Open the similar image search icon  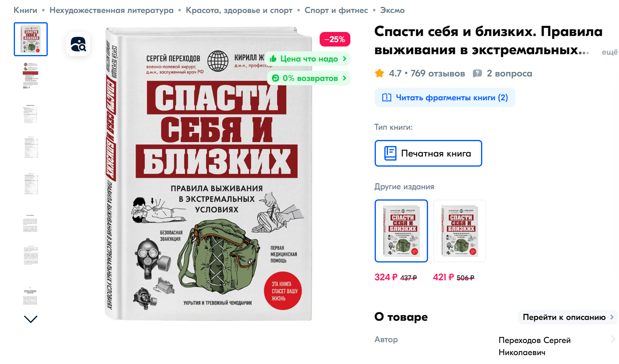click(x=78, y=44)
